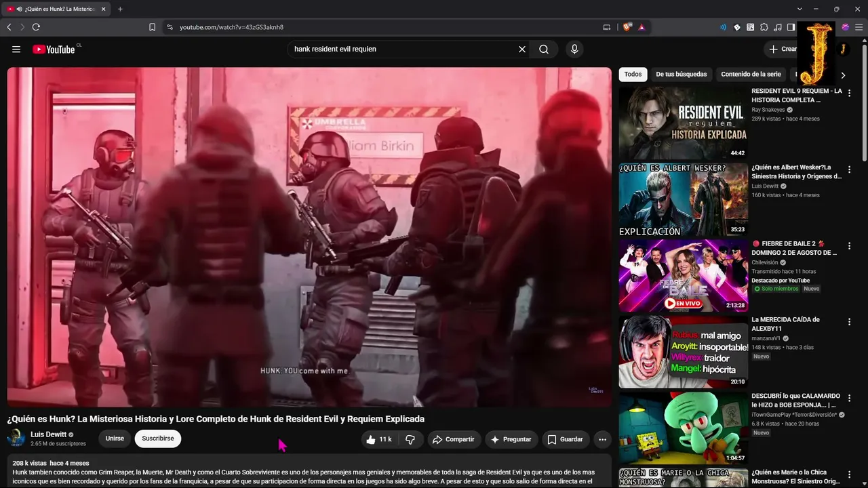Mute the tab using speaker icon
868x488 pixels.
point(19,9)
